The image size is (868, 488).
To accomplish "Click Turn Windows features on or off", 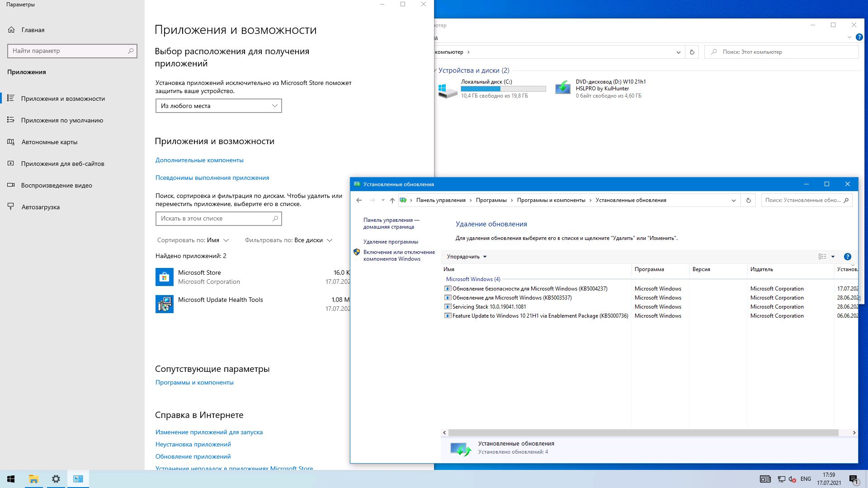I will (x=399, y=255).
